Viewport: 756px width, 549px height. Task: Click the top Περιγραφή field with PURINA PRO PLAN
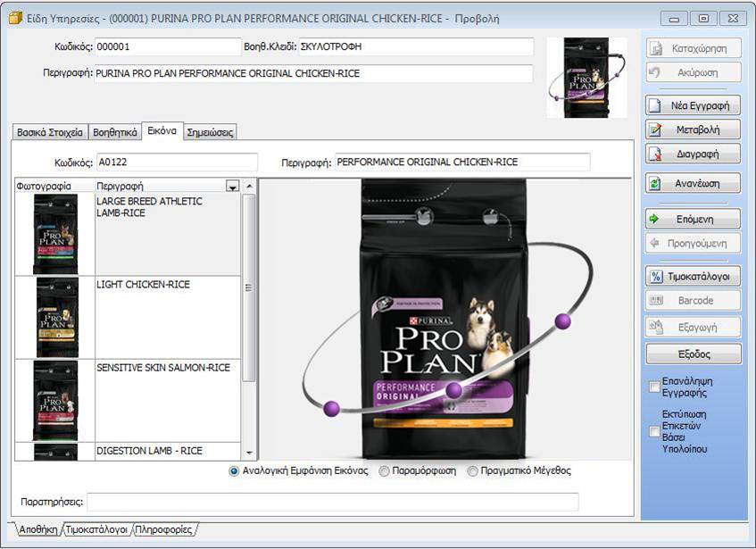pyautogui.click(x=314, y=74)
